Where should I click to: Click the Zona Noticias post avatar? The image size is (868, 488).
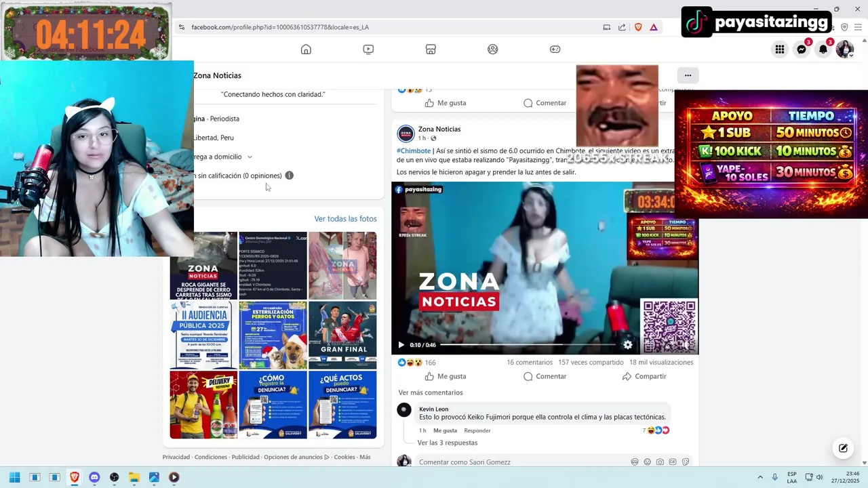(406, 134)
